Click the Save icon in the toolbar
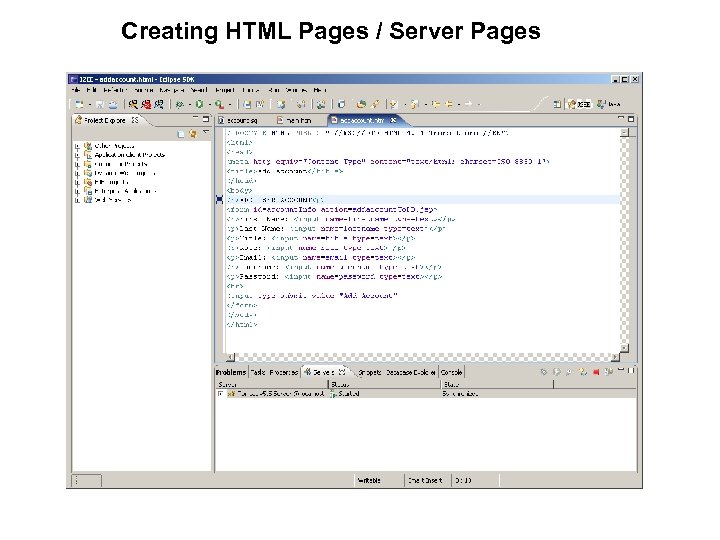720x540 pixels. 101,104
